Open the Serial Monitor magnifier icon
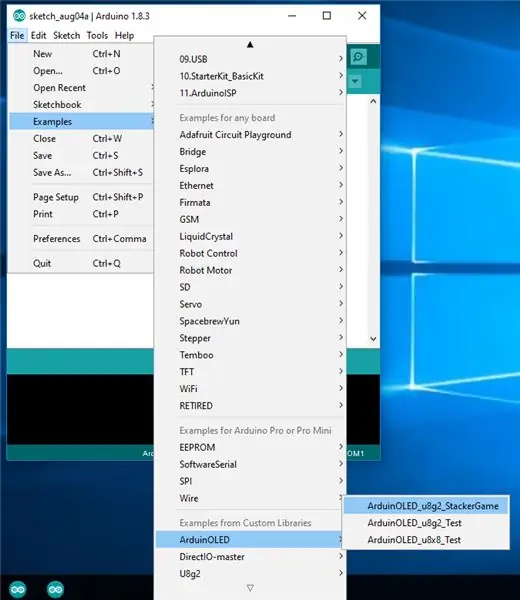The width and height of the screenshot is (520, 600). click(358, 57)
